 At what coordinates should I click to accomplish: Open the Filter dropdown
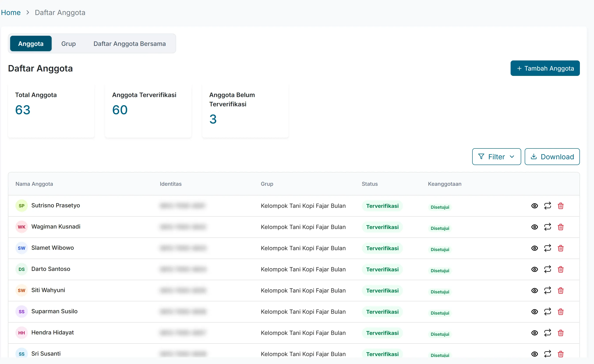(496, 157)
